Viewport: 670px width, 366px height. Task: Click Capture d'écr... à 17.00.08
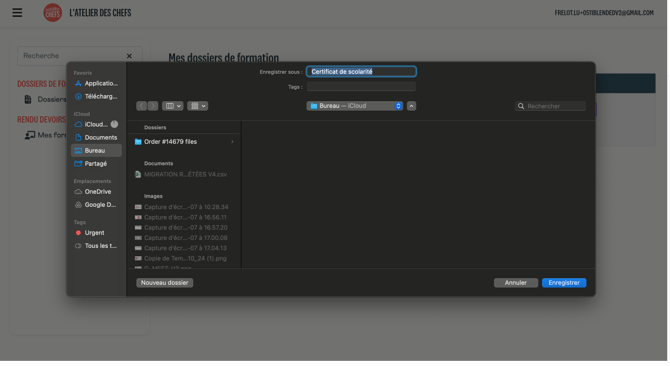pyautogui.click(x=185, y=238)
